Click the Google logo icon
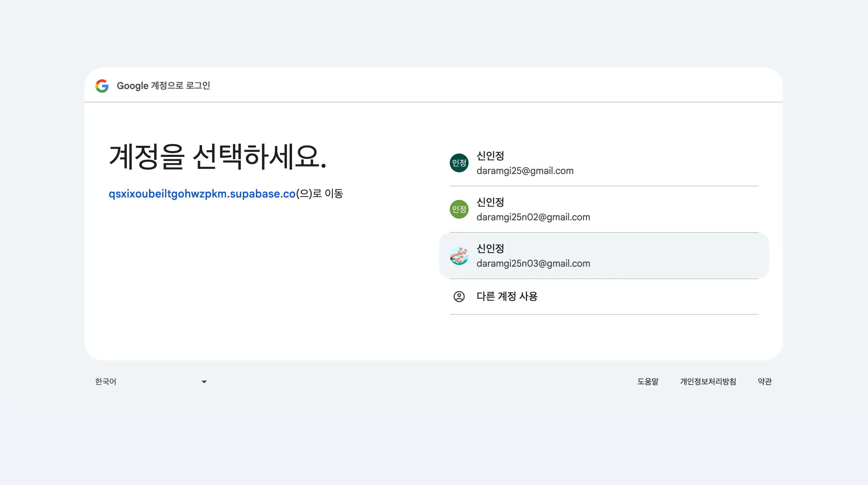The width and height of the screenshot is (868, 485). click(x=102, y=86)
